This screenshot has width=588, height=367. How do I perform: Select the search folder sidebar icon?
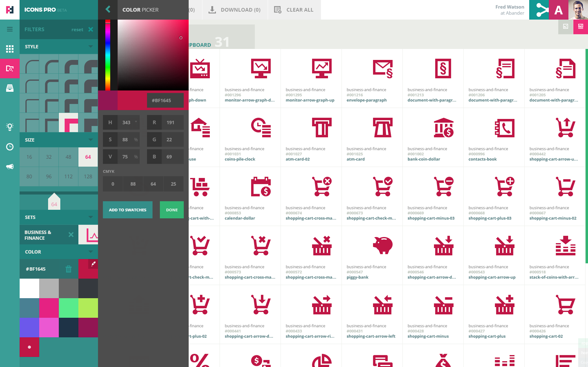tap(10, 68)
